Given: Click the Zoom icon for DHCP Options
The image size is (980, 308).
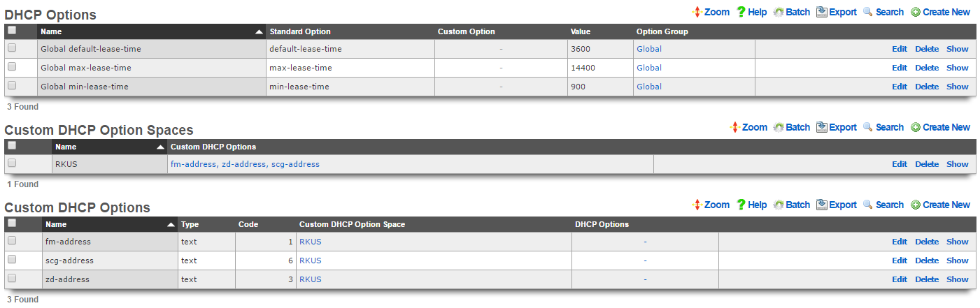Looking at the screenshot, I should click(x=696, y=12).
